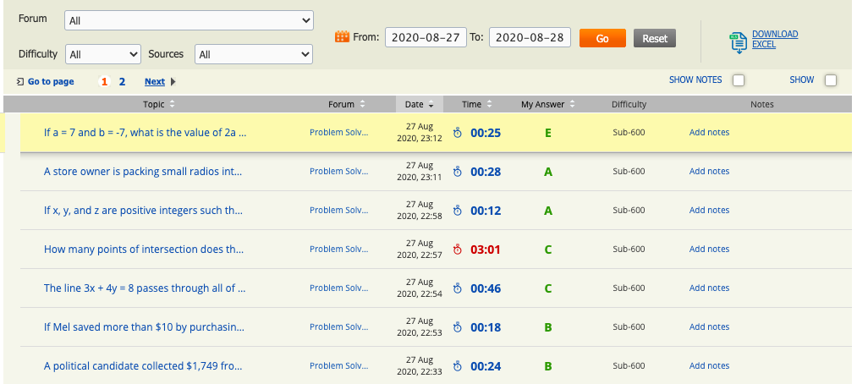
Task: Sort table by Date column header
Action: pyautogui.click(x=419, y=105)
